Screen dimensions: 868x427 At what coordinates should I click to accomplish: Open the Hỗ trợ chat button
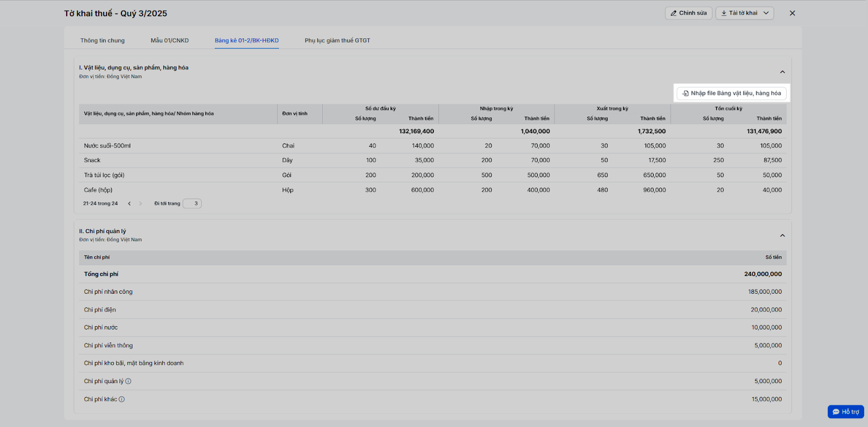coord(845,412)
